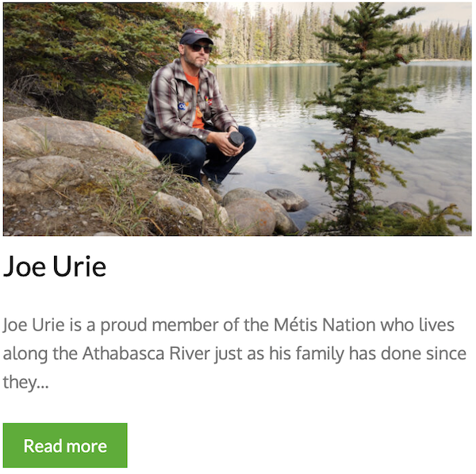Click the green "Read more" button
Viewport: 476px width, 474px height.
pos(65,445)
